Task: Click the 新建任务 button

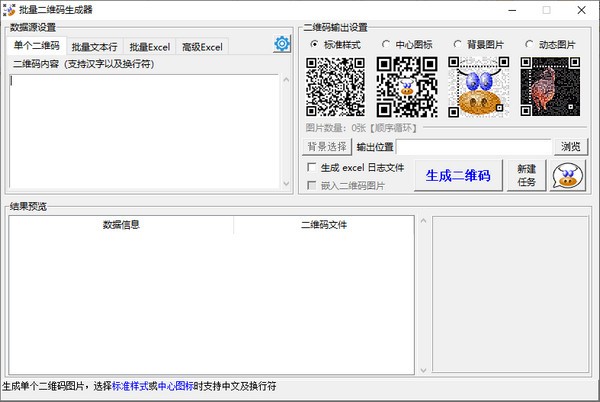Action: tap(527, 176)
